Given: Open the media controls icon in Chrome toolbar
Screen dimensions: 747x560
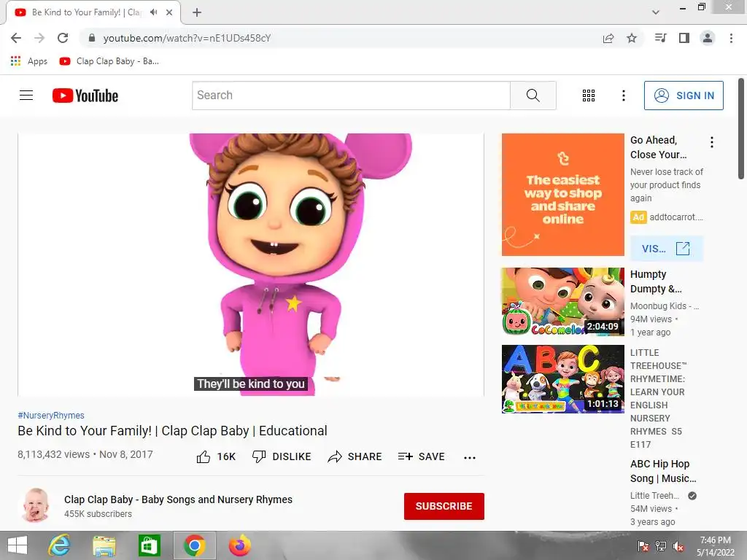Looking at the screenshot, I should [x=660, y=38].
